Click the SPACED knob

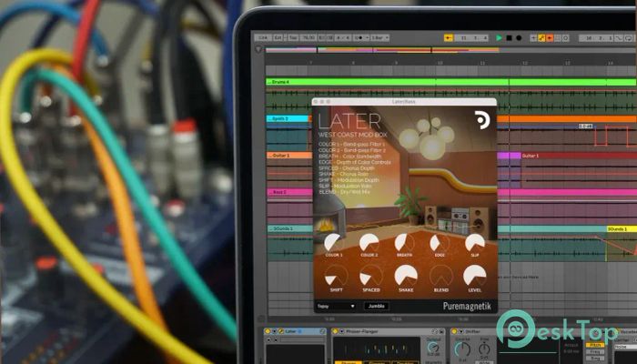pos(371,277)
